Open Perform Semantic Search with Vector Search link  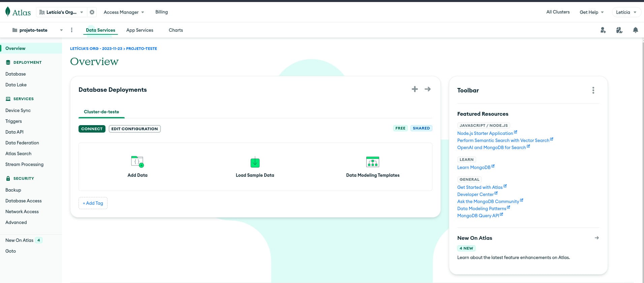click(505, 140)
